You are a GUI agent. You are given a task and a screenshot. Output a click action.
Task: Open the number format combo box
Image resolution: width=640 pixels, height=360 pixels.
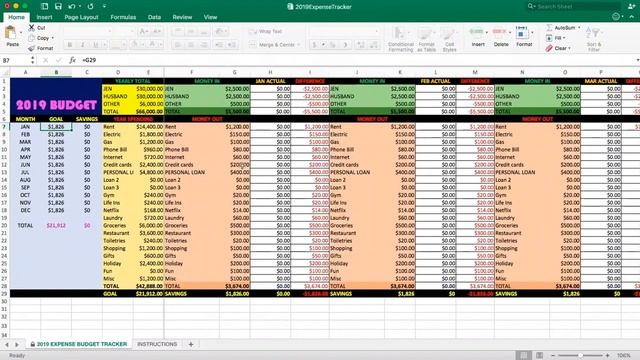344,31
